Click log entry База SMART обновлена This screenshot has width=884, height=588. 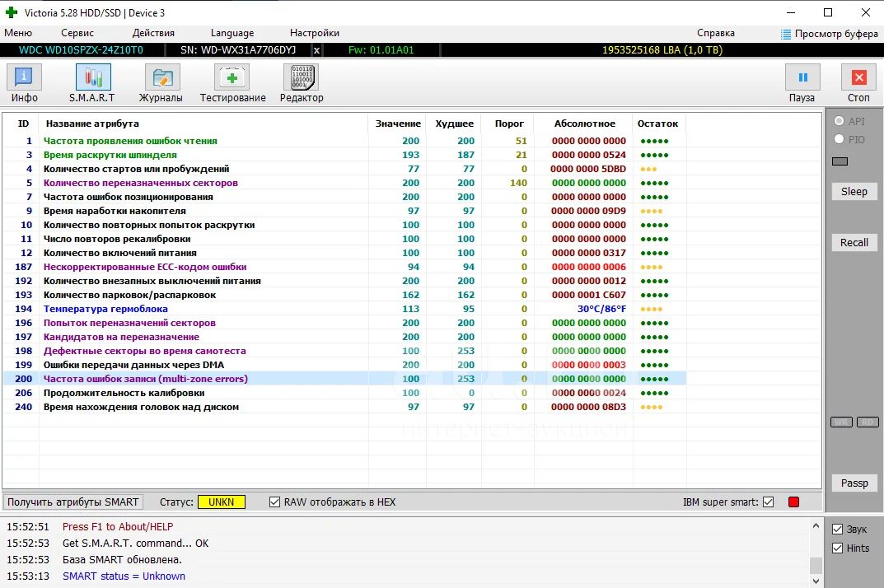click(x=122, y=560)
